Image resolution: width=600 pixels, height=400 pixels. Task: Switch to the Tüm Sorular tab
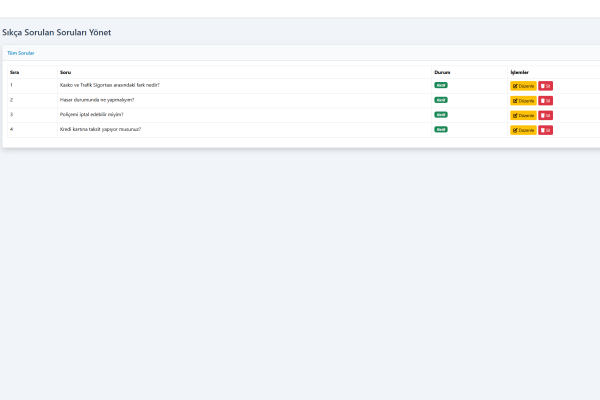[21, 52]
